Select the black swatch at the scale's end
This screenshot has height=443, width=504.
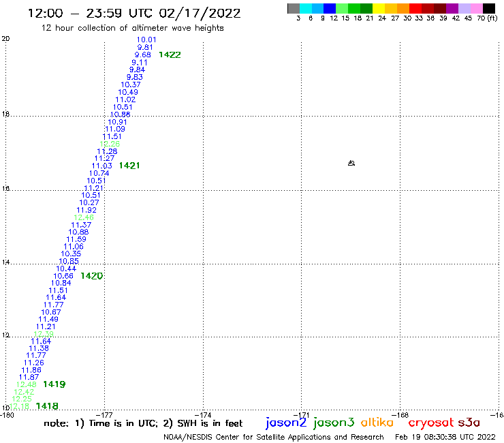[x=488, y=8]
